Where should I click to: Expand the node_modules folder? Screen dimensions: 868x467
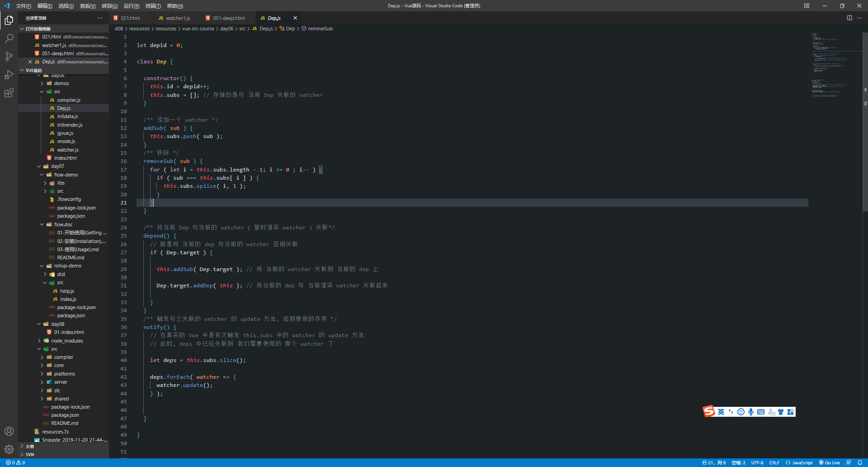[x=67, y=341]
